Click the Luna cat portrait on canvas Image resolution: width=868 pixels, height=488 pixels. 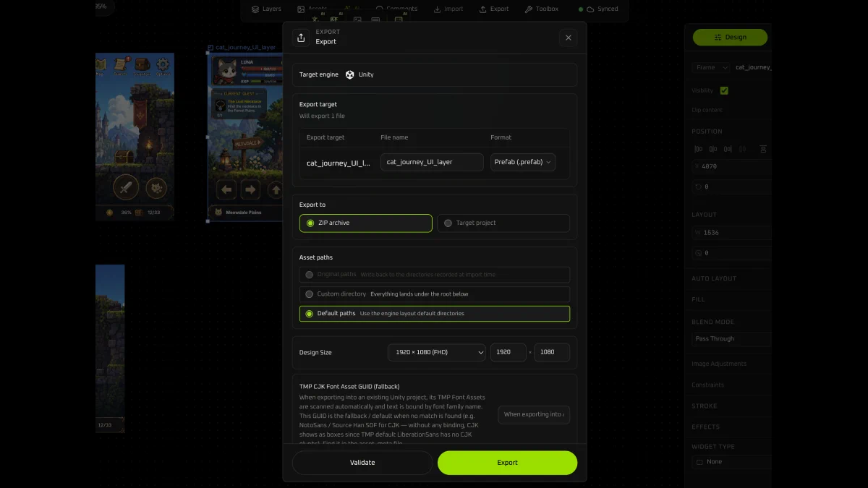(225, 71)
